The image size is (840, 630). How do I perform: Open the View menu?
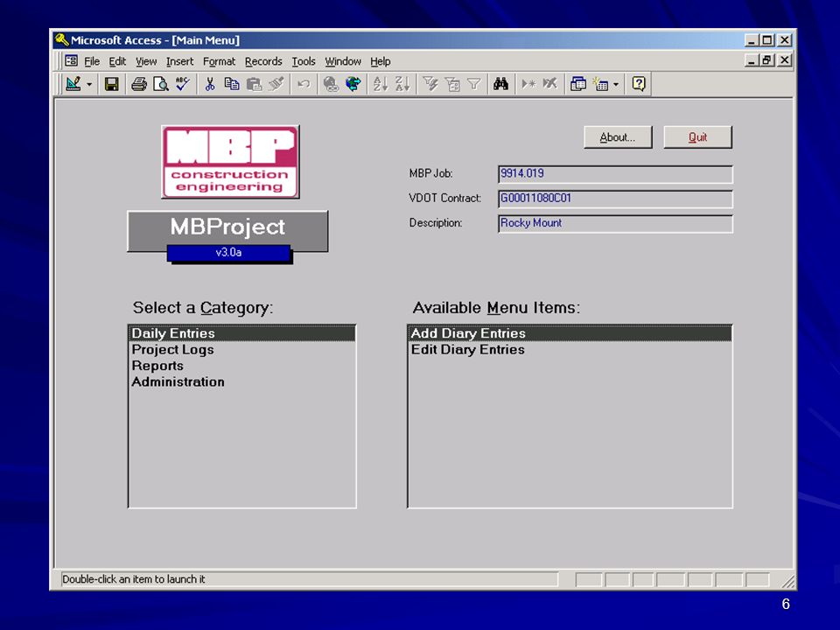point(146,61)
